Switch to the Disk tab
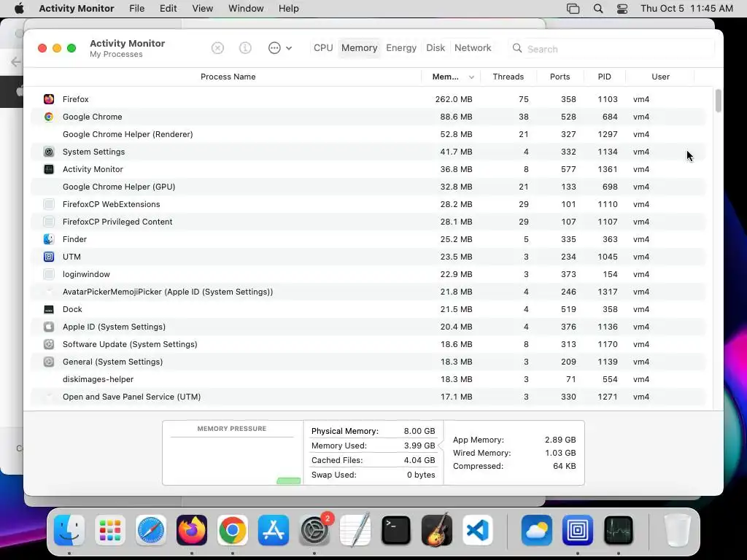The width and height of the screenshot is (747, 560). pos(436,48)
